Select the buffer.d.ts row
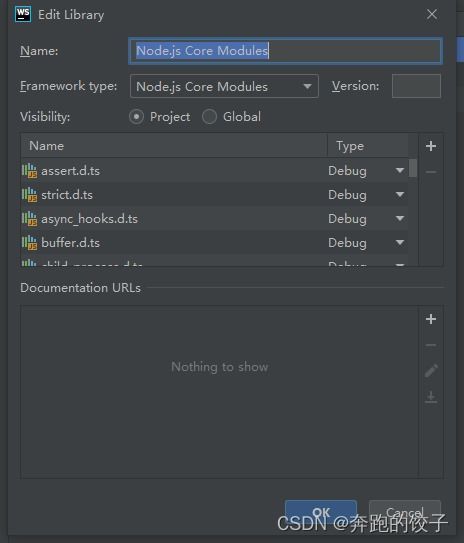This screenshot has width=464, height=543. coord(214,243)
